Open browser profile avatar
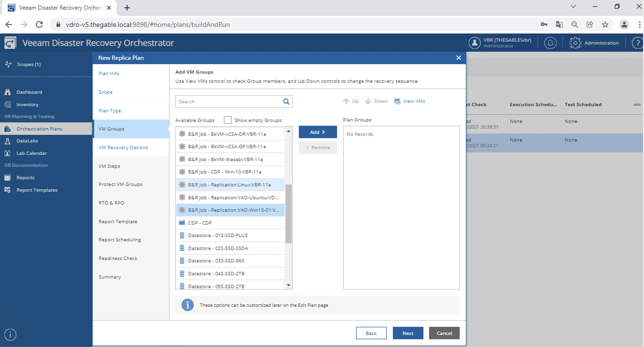The height and width of the screenshot is (347, 644). [624, 25]
